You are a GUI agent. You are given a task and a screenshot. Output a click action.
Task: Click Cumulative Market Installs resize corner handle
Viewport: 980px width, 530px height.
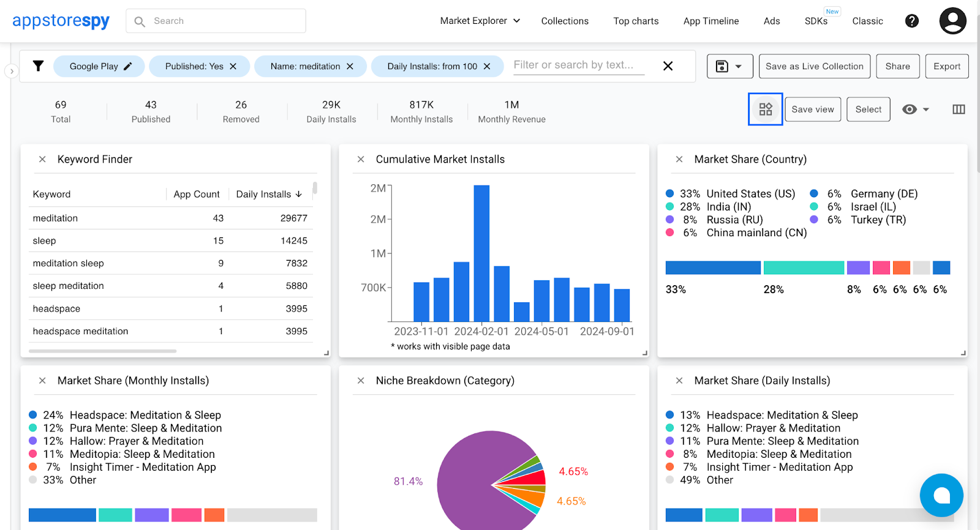pos(645,353)
